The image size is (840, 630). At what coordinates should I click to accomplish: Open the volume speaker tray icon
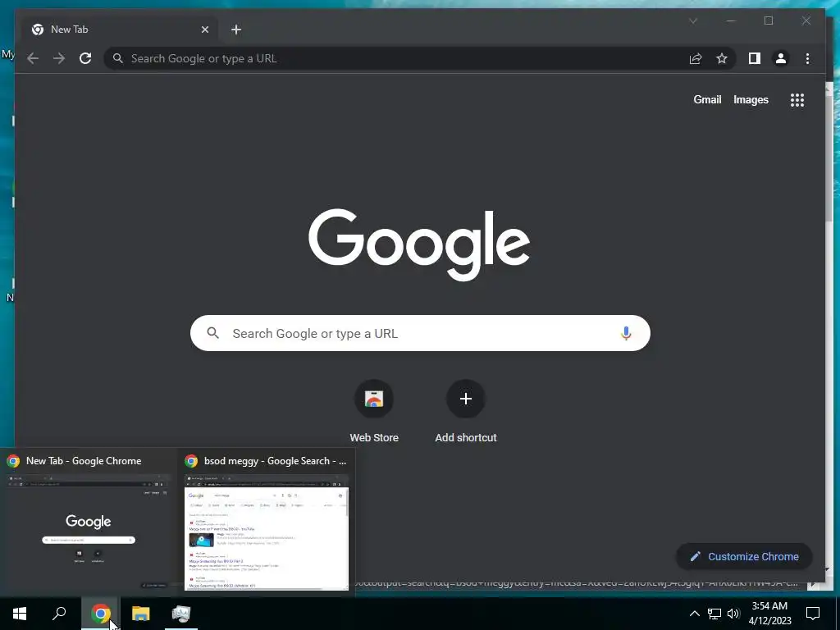pyautogui.click(x=733, y=614)
